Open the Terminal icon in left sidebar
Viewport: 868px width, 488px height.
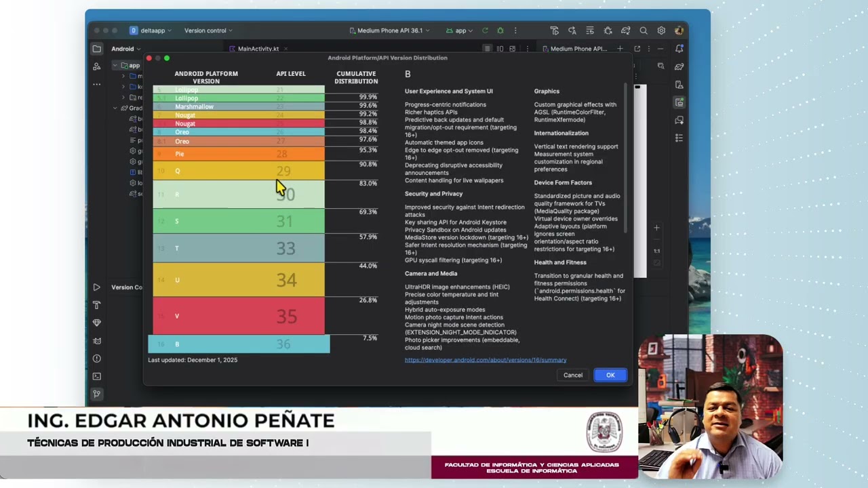tap(97, 376)
